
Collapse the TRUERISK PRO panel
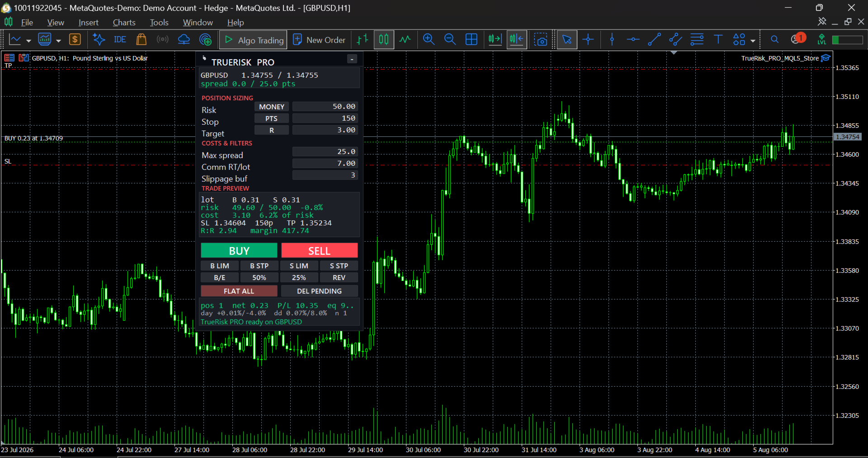[x=352, y=59]
